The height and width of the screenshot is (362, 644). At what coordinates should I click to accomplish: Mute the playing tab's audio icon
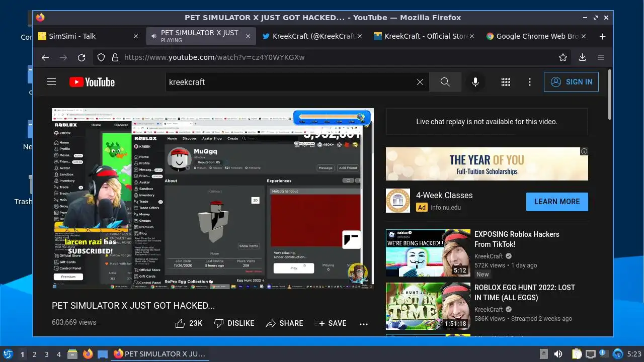(x=153, y=36)
